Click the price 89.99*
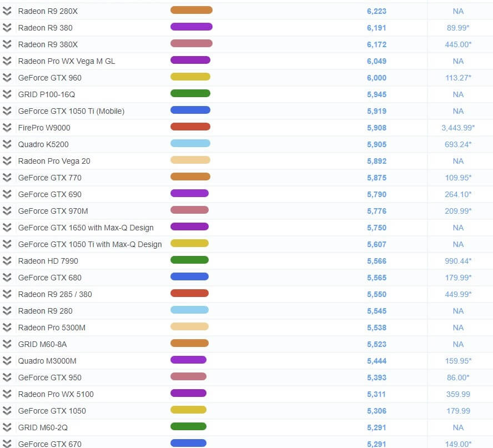Screen dimensions: 493x448 point(458,28)
